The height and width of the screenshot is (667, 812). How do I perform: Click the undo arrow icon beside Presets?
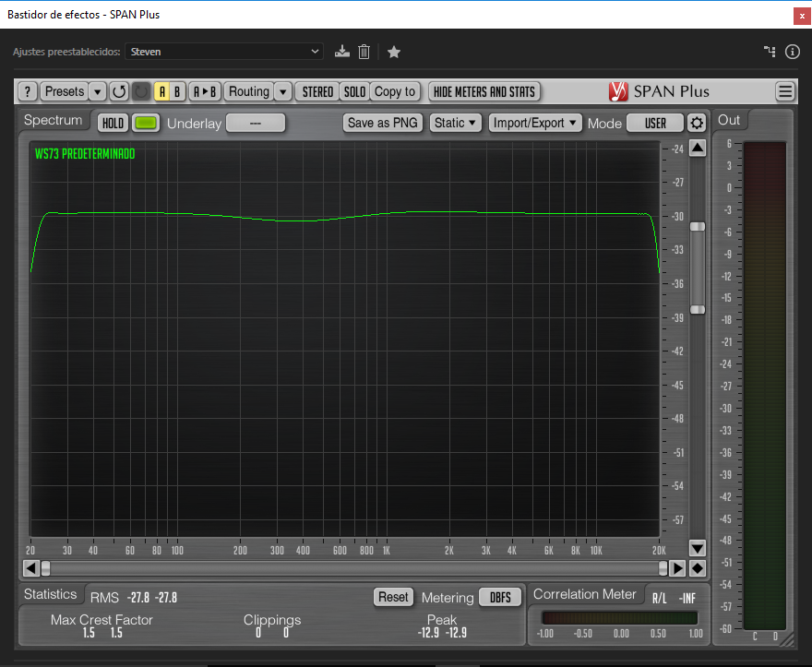pyautogui.click(x=119, y=91)
